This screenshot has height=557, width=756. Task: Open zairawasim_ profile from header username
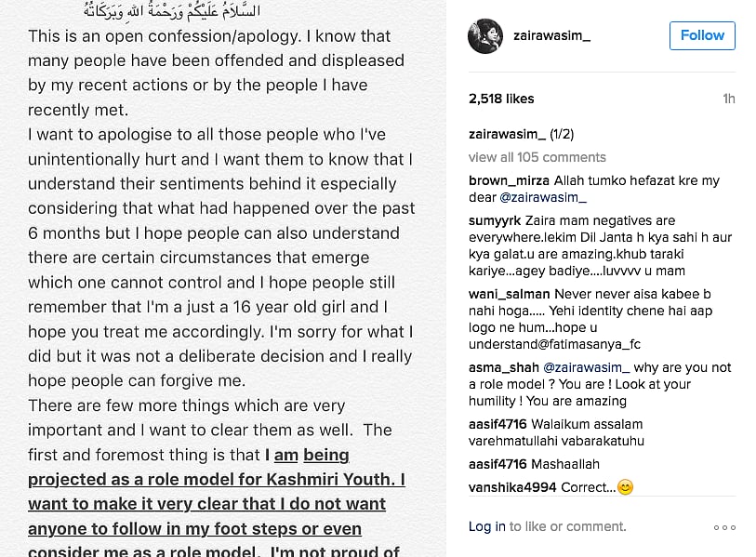[551, 35]
